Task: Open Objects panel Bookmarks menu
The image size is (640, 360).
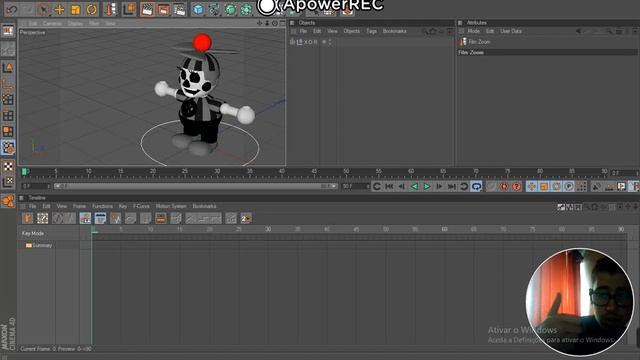Action: (x=394, y=31)
